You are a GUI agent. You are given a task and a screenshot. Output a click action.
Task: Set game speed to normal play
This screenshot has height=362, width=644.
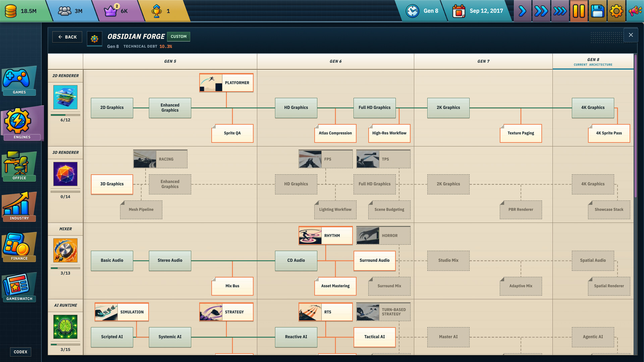coord(522,11)
